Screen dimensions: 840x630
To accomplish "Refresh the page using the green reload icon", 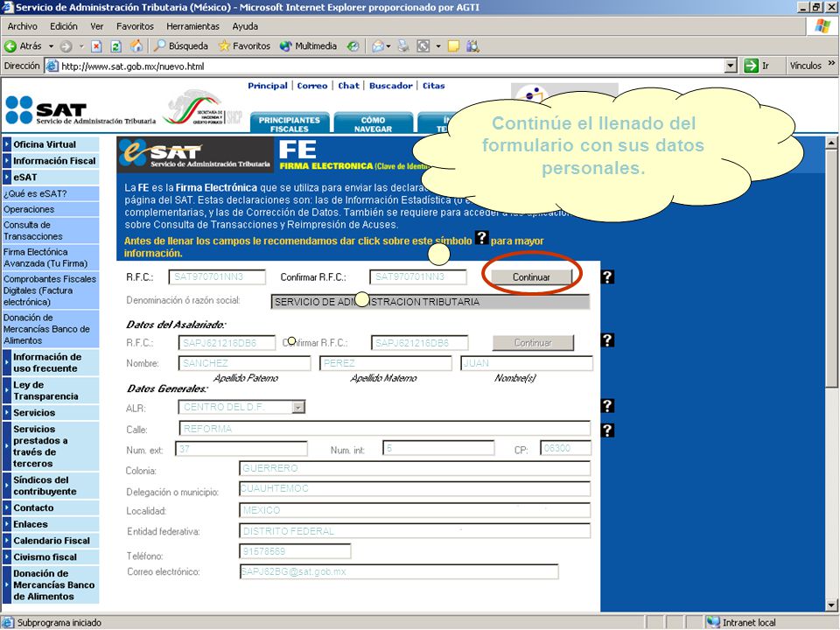I will tap(115, 46).
